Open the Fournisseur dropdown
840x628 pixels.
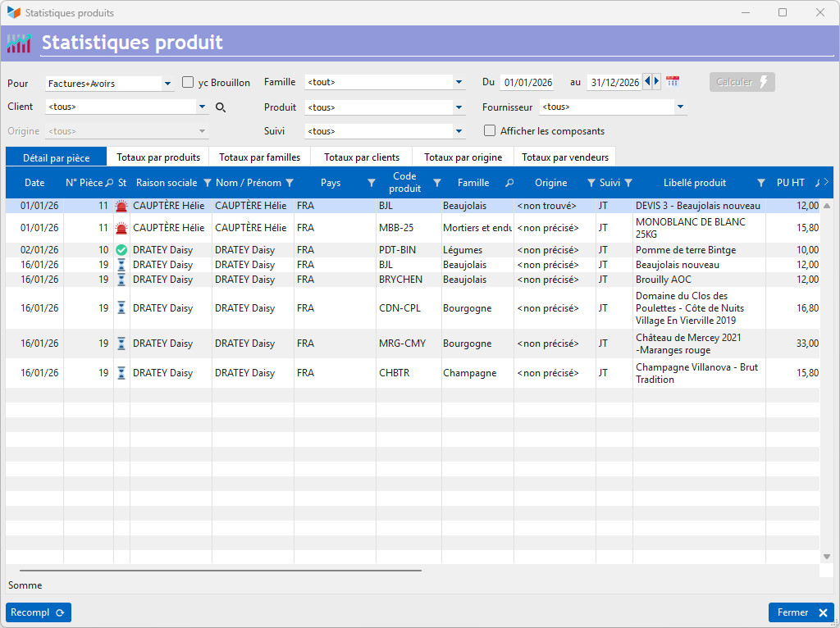tap(680, 107)
